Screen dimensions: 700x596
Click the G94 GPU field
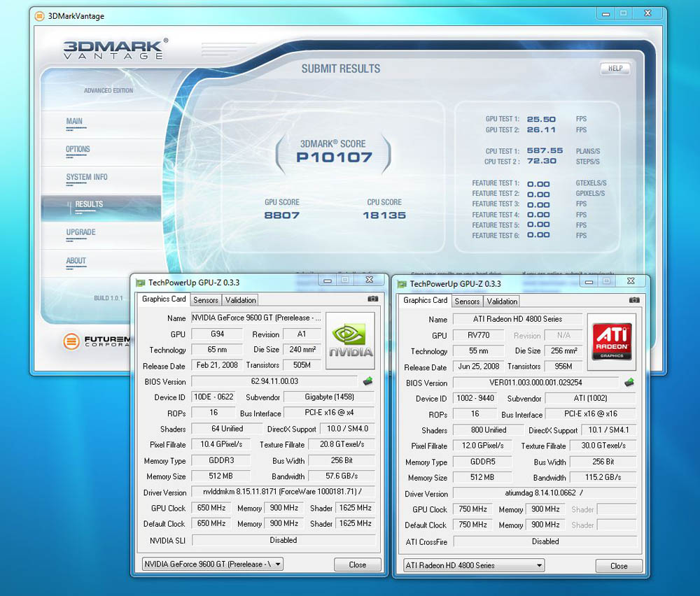218,334
